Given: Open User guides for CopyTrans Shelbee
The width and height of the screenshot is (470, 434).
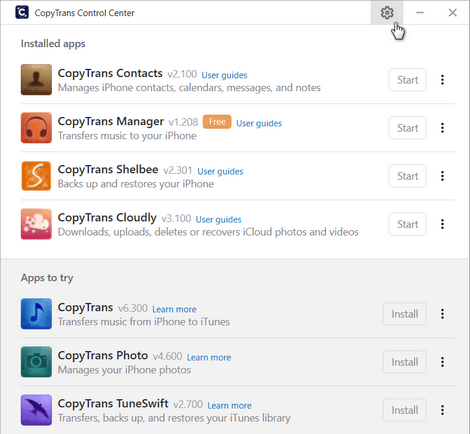Looking at the screenshot, I should click(220, 171).
